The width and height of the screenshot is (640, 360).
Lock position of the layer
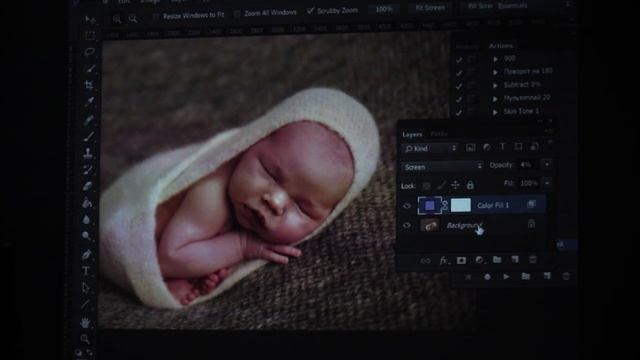coord(456,185)
